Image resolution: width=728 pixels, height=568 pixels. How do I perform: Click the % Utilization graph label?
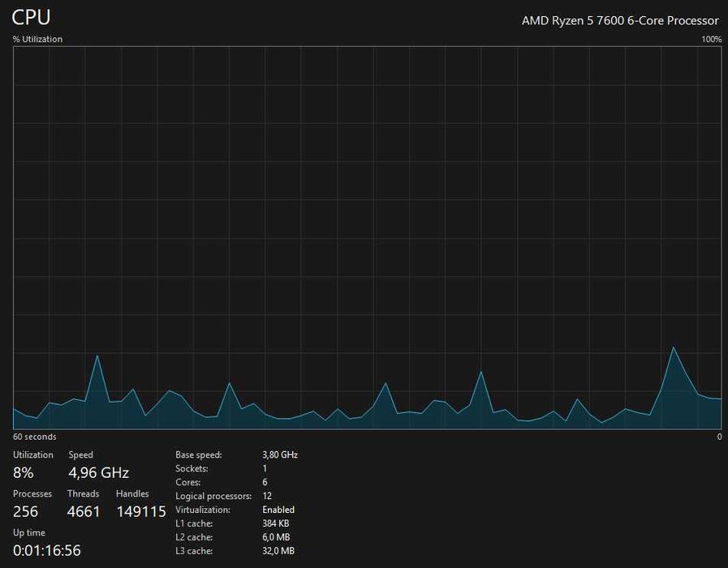tap(37, 39)
